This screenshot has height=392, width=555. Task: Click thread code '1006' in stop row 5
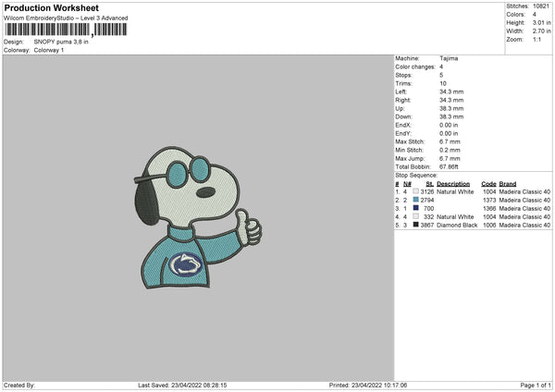[x=489, y=225]
